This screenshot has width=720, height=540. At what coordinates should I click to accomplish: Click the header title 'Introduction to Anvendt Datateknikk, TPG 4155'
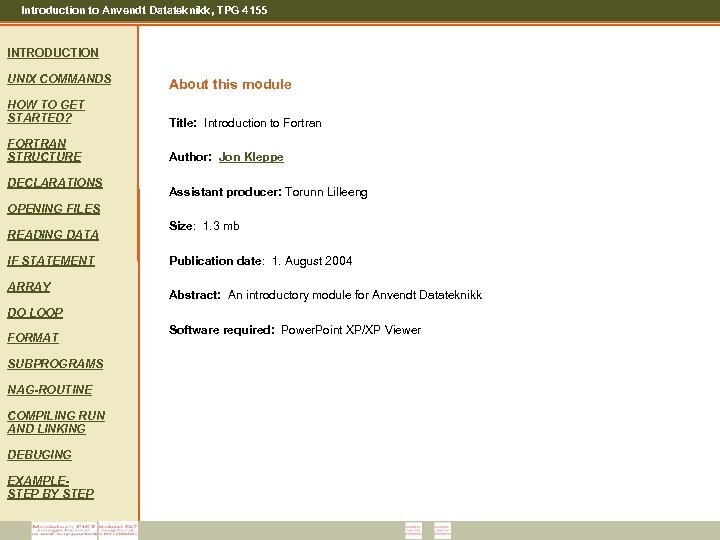point(144,10)
